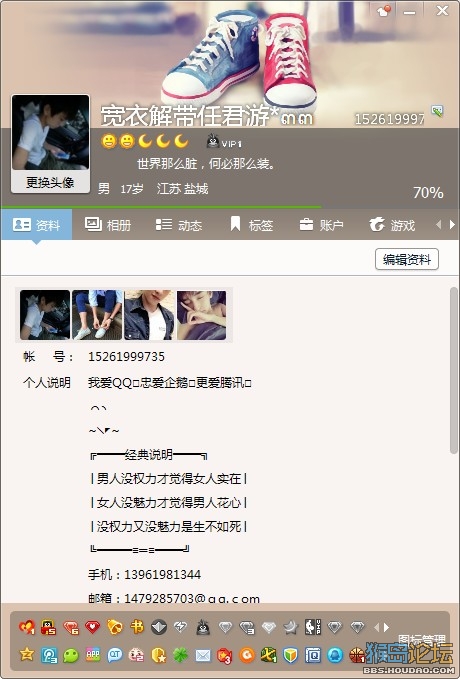Open the golden bell icon
460x679 pixels.
coord(114,627)
